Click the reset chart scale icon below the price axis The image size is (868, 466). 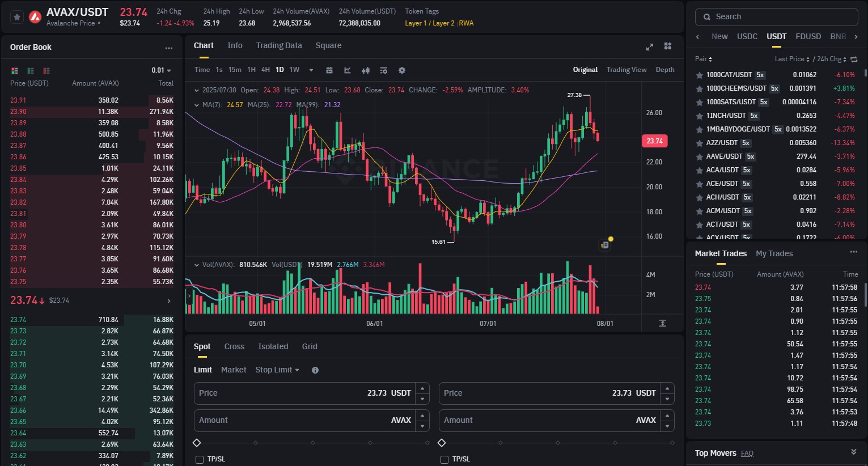click(662, 323)
